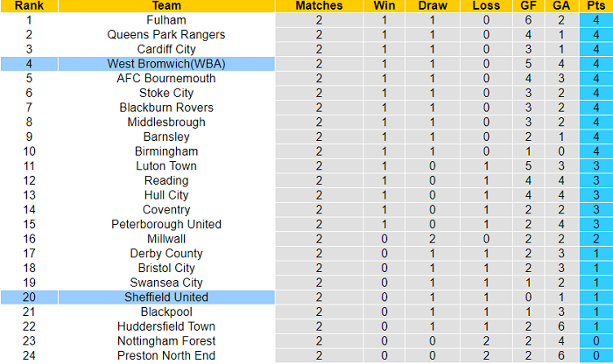
Task: Click Blackburn Rovers in the standings
Action: (166, 108)
